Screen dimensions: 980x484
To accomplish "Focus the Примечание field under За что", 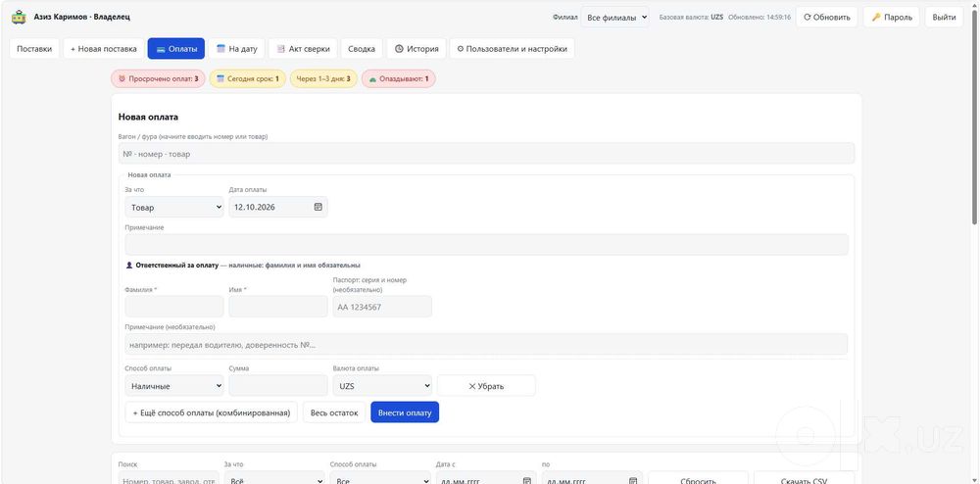I will pyautogui.click(x=486, y=244).
